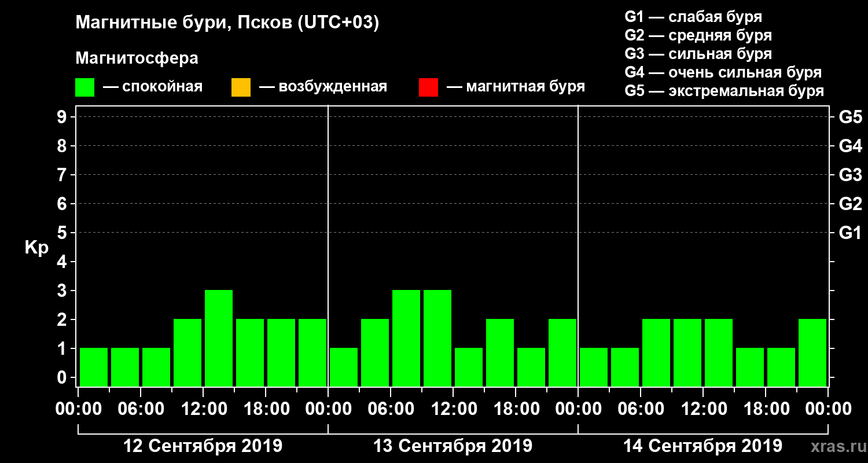Viewport: 868px width, 463px height.
Task: Click the 12 Сентября bar starting at 09:00
Action: pos(187,352)
